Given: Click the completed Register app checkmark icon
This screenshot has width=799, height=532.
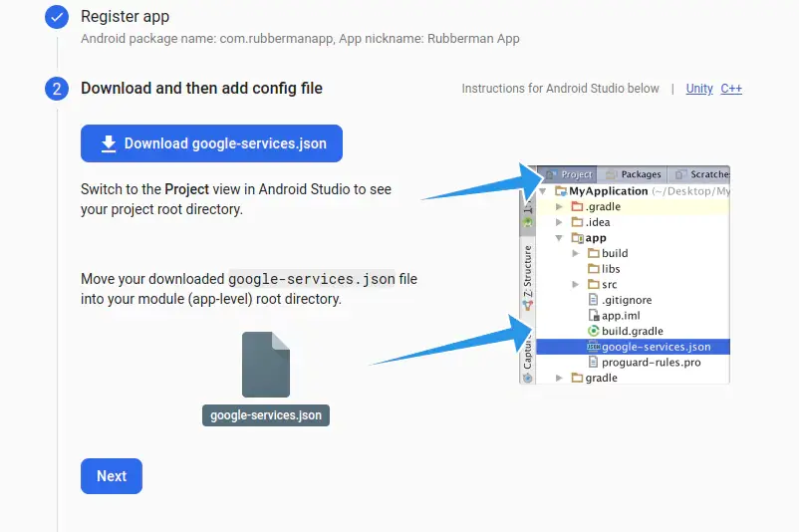Looking at the screenshot, I should [x=57, y=17].
